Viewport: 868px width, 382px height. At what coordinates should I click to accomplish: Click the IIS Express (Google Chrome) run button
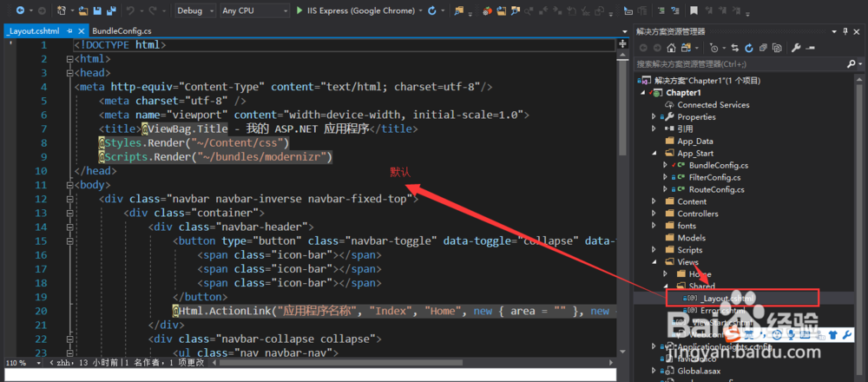click(x=355, y=10)
